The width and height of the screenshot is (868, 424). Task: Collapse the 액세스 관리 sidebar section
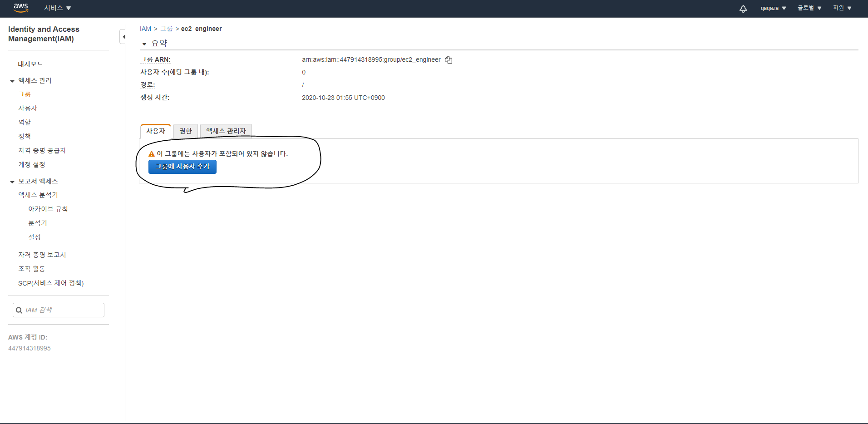pos(12,81)
